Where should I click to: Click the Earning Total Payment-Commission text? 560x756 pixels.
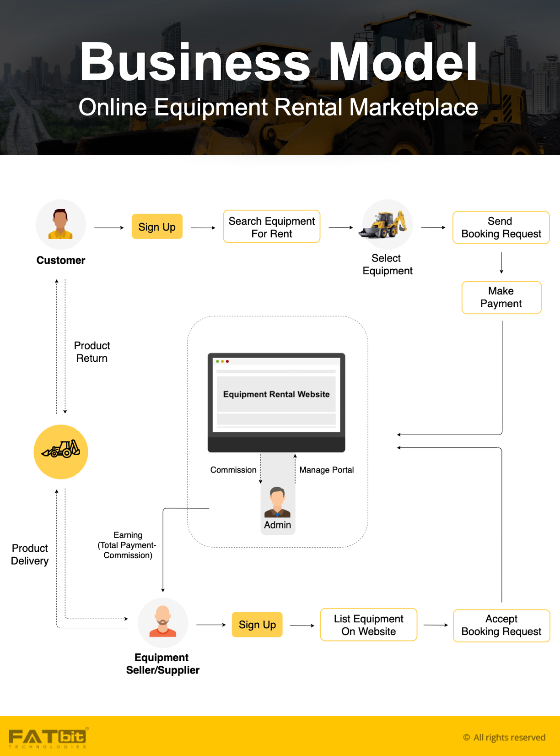point(128,545)
